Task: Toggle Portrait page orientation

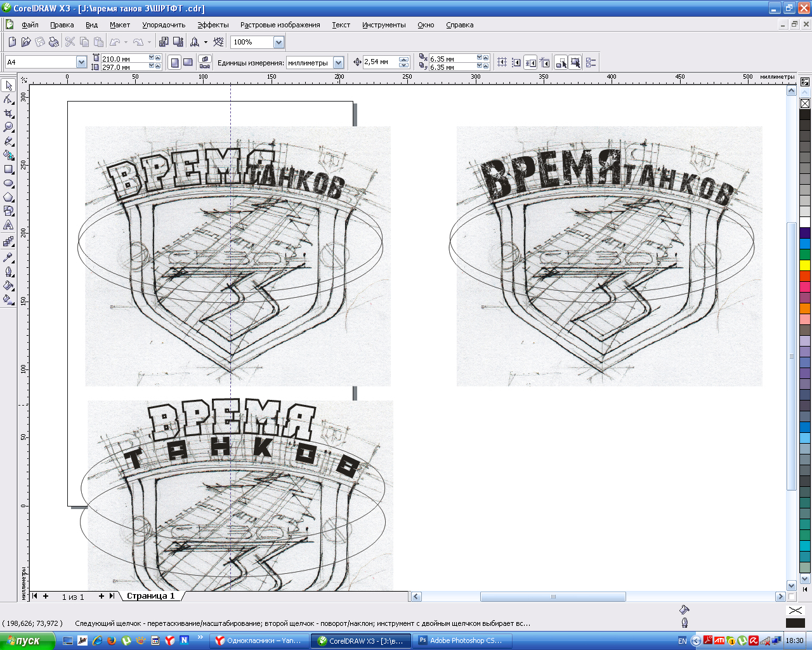Action: pos(174,62)
